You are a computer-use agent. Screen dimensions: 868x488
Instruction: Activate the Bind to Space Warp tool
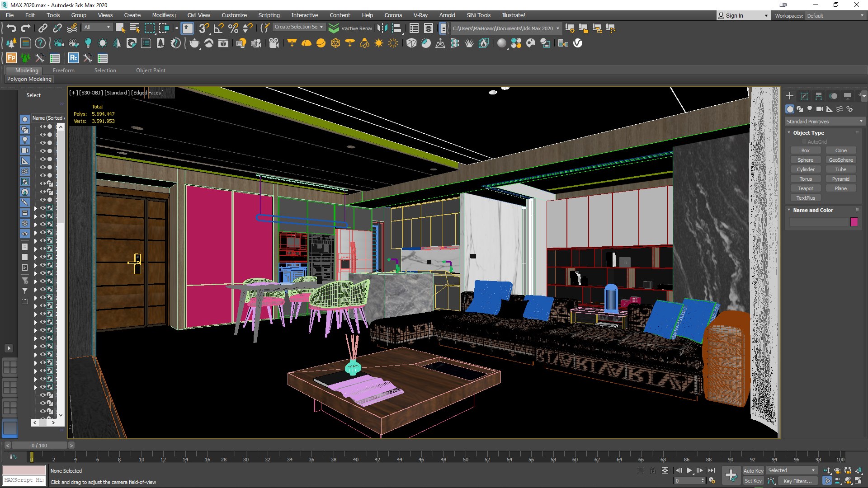(72, 28)
